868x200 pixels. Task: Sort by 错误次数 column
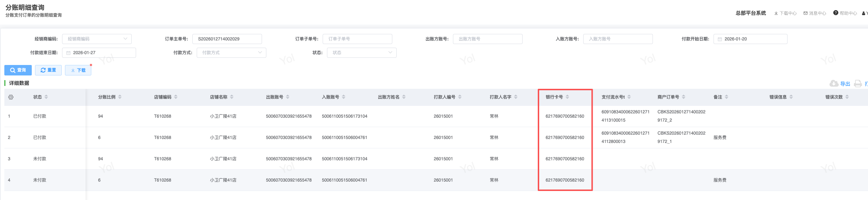847,97
